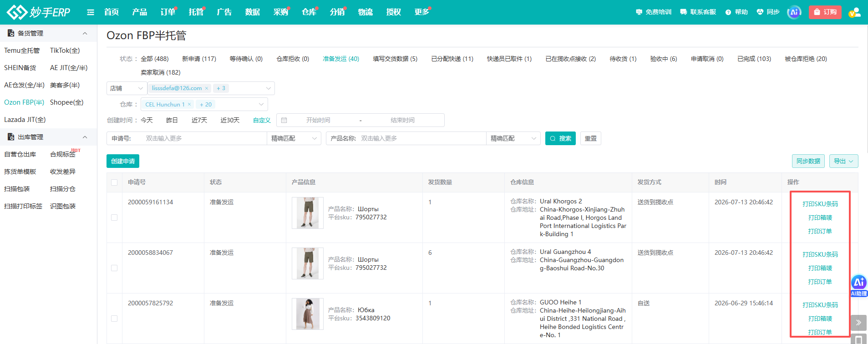Remove the lisssdefa@126.com store tag
The width and height of the screenshot is (868, 344).
[x=207, y=88]
